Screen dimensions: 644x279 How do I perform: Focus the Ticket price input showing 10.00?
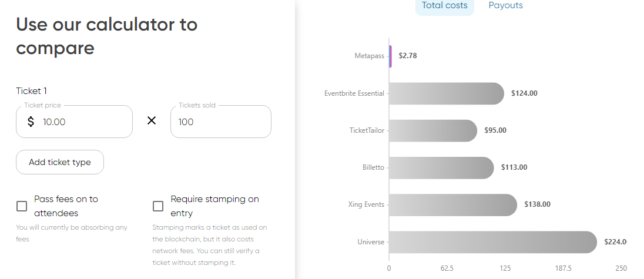(82, 122)
